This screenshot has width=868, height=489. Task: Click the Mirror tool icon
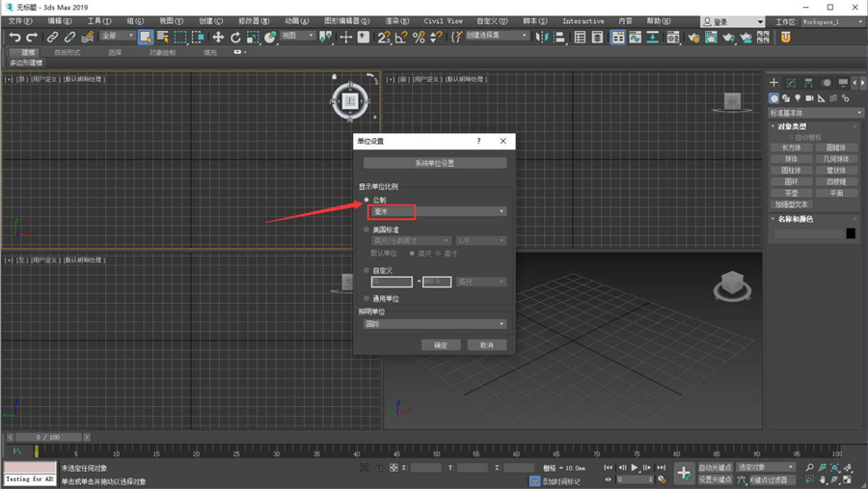coord(542,37)
